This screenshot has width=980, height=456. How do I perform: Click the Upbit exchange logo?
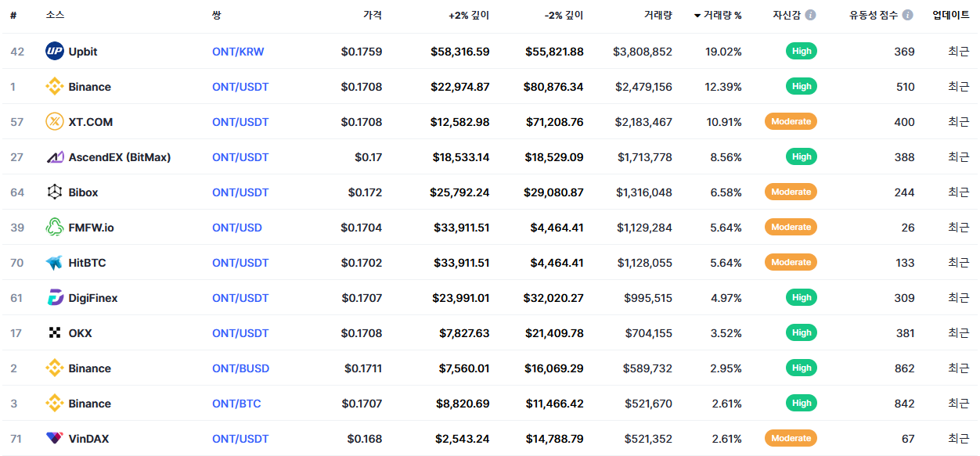coord(55,52)
